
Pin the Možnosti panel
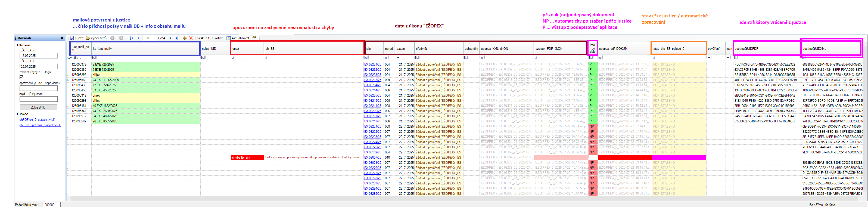tap(62, 38)
